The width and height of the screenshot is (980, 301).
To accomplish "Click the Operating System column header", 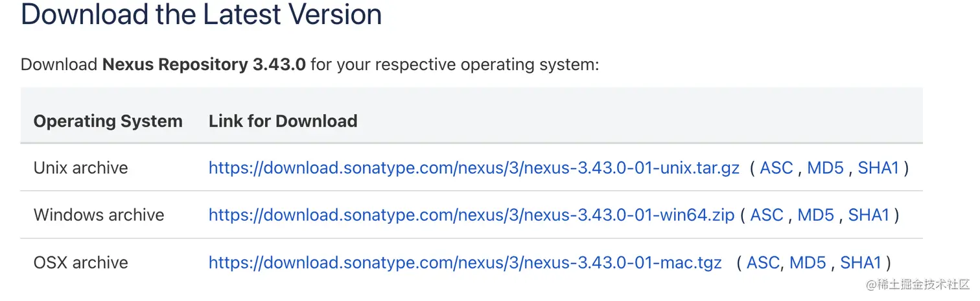I will (x=108, y=121).
